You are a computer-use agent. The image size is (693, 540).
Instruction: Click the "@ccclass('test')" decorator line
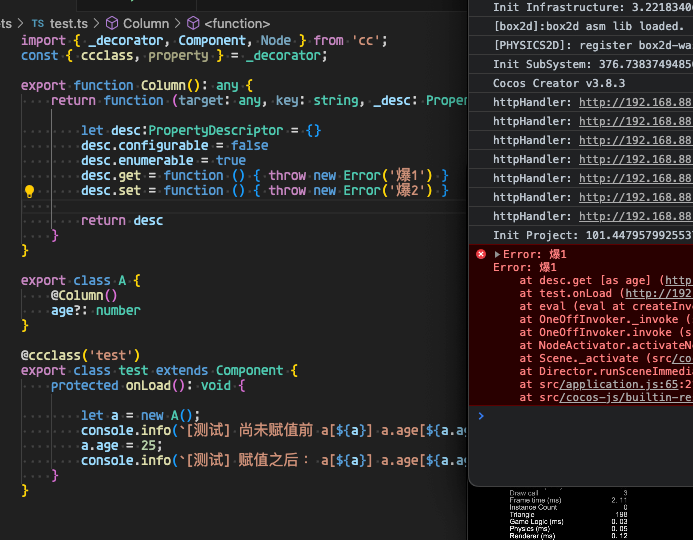point(80,356)
